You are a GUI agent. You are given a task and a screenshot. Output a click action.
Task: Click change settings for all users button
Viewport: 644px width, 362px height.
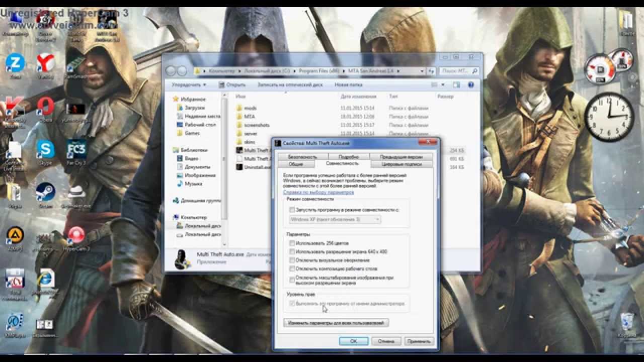(336, 322)
